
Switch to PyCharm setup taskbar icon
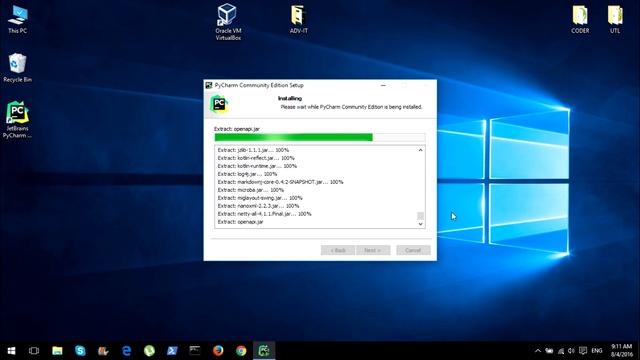click(264, 351)
